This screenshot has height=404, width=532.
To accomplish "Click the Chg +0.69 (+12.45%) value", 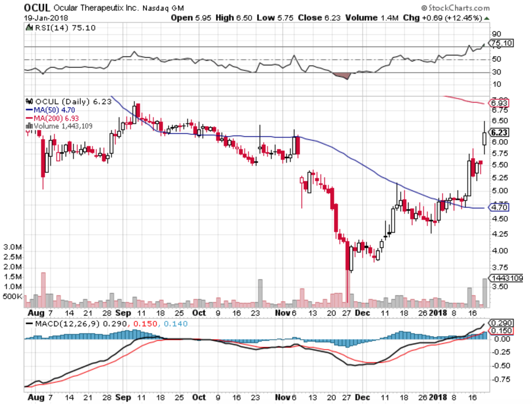I will 443,18.
